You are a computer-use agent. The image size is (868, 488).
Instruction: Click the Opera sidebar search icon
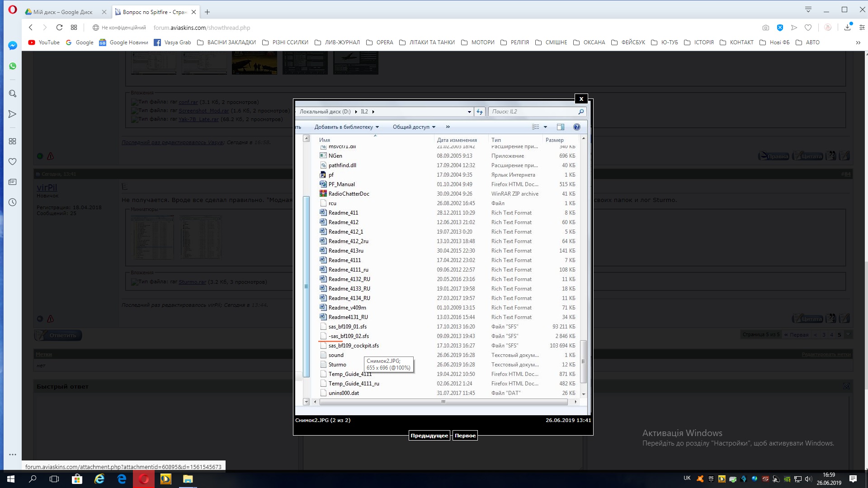click(13, 94)
